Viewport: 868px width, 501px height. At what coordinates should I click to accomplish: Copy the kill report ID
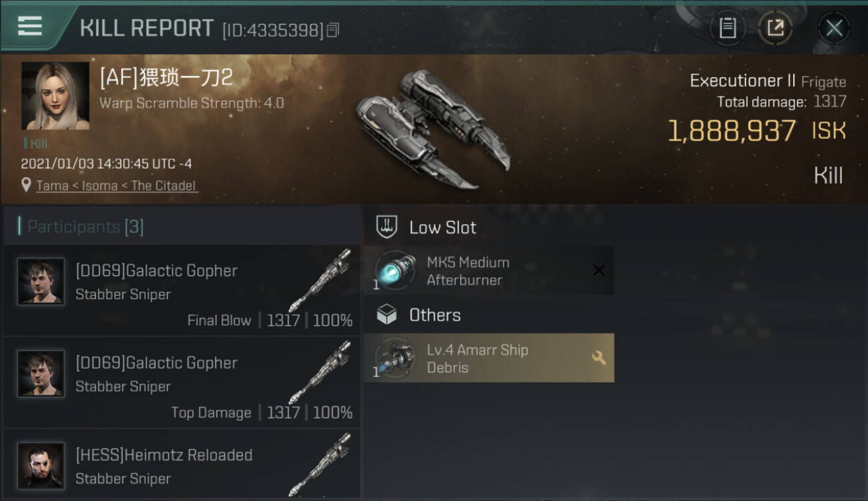[333, 30]
